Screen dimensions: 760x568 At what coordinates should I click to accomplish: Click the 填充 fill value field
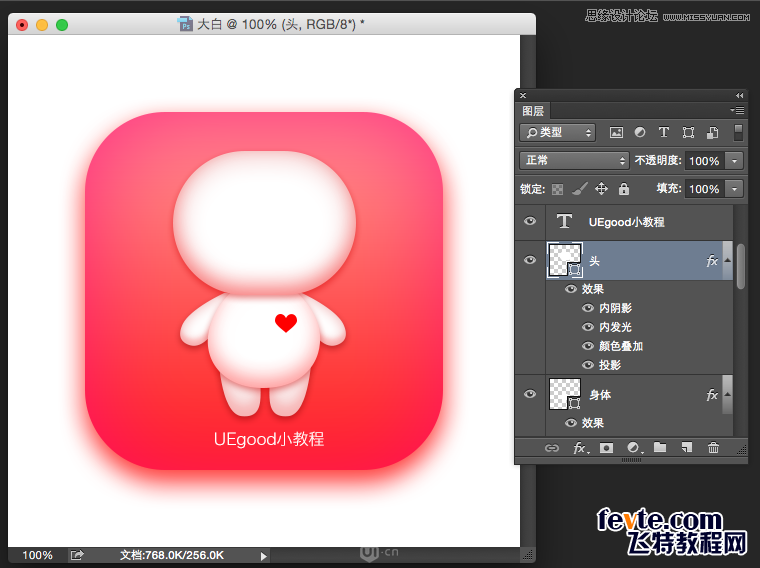[x=703, y=189]
